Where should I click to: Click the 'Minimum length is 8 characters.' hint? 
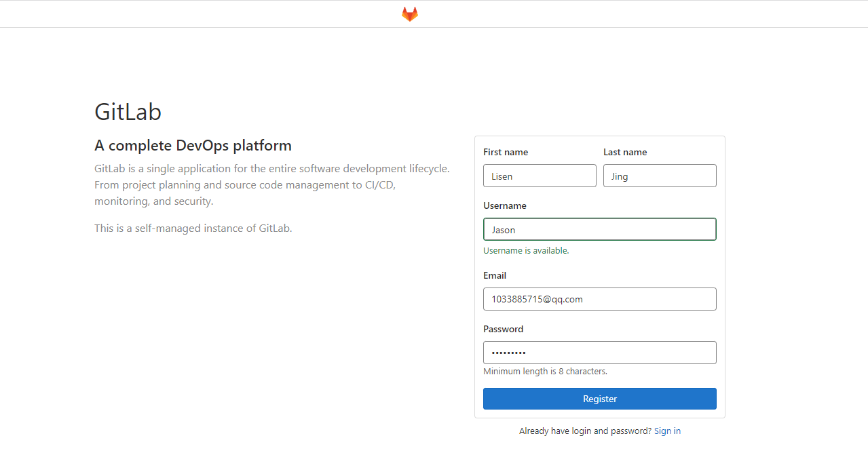point(545,372)
